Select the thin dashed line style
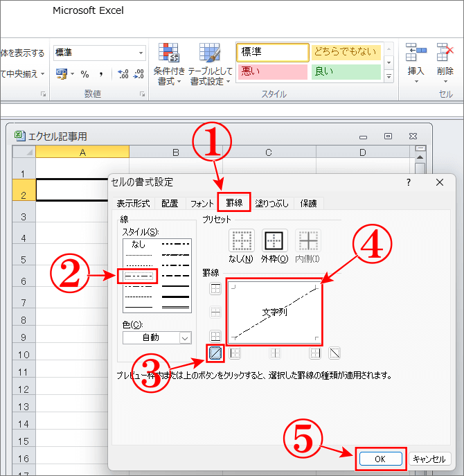The height and width of the screenshot is (476, 464). pos(139,297)
